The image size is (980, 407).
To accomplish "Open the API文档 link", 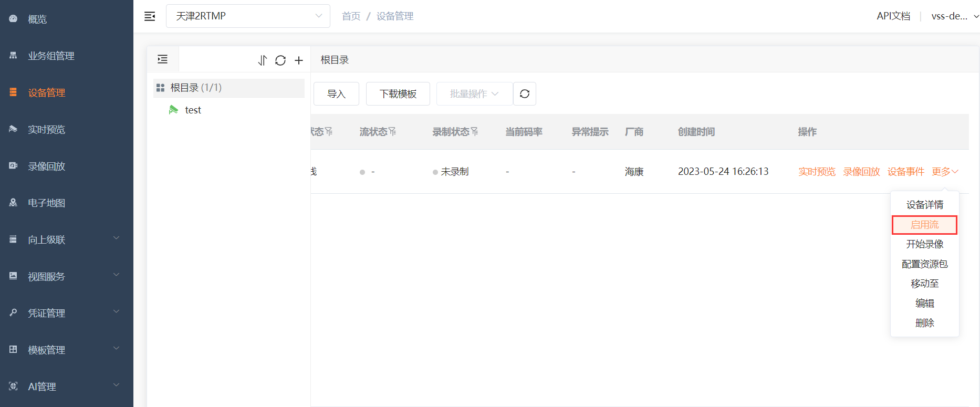I will [893, 16].
